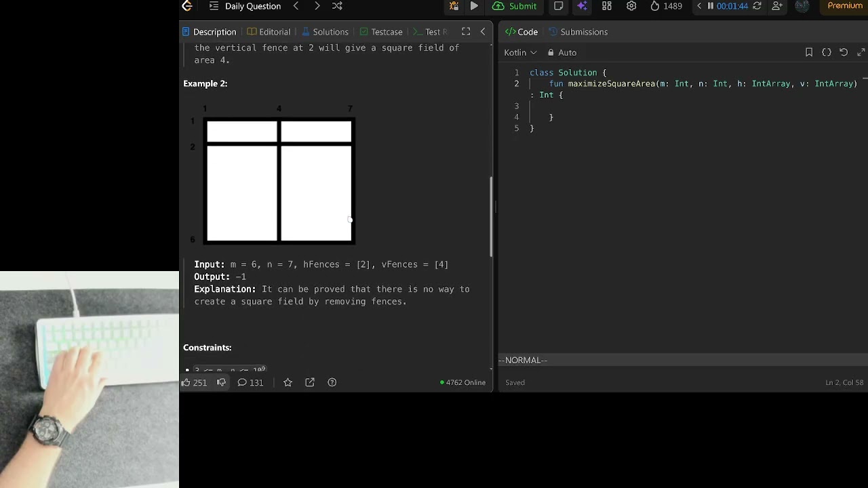The width and height of the screenshot is (868, 488).
Task: Open the Kotlin language dropdown
Action: tap(520, 52)
